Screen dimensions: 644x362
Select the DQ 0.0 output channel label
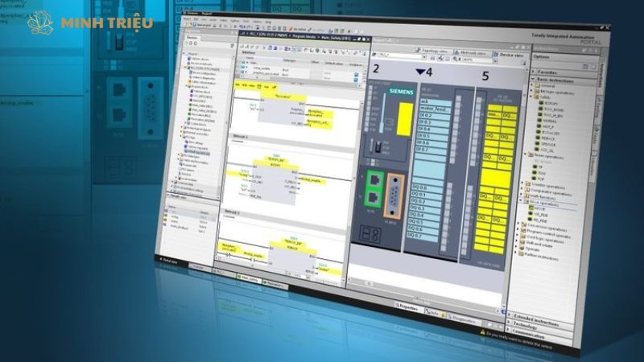pyautogui.click(x=426, y=188)
